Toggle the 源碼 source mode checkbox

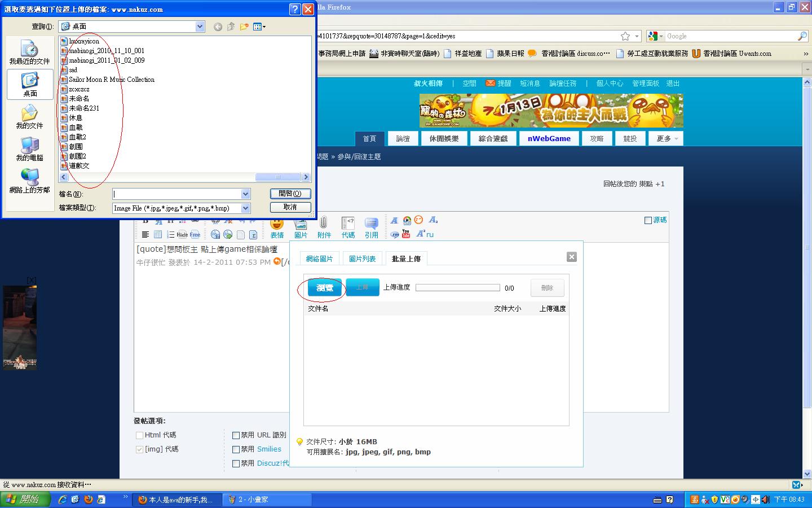click(648, 220)
